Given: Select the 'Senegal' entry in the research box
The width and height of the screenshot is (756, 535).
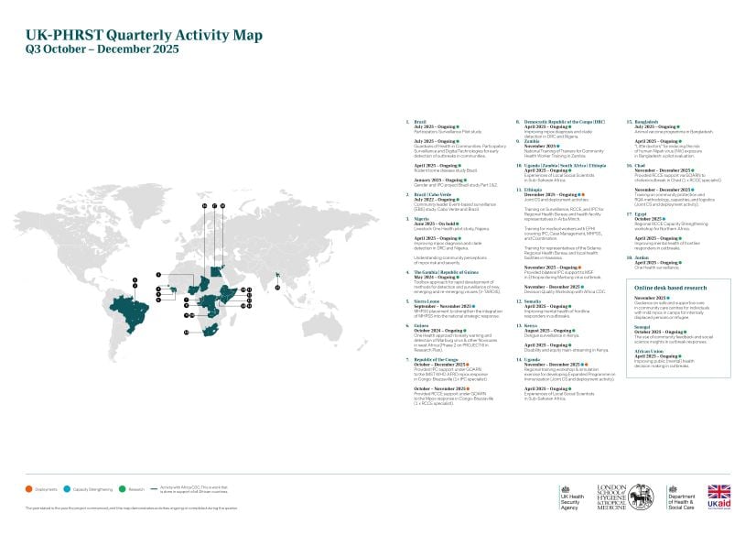Looking at the screenshot, I should coord(642,327).
